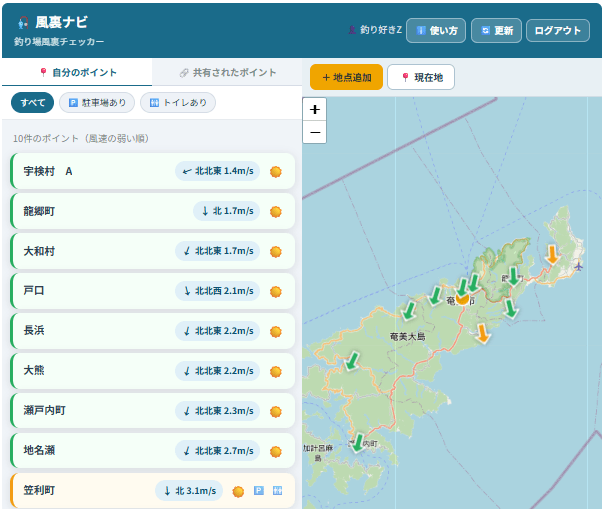Open the 使い方 help guide
This screenshot has width=606, height=509.
coord(436,31)
